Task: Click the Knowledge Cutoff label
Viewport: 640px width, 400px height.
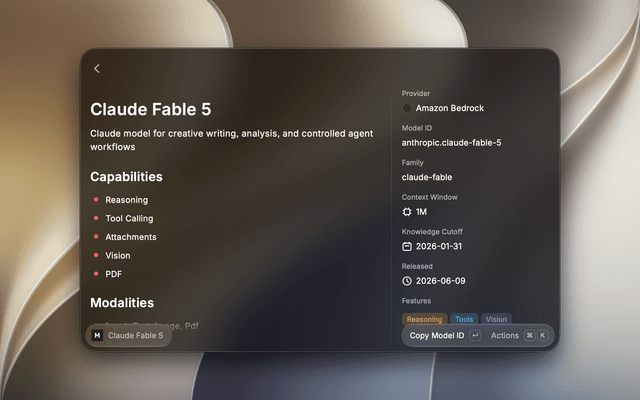Action: pyautogui.click(x=432, y=232)
